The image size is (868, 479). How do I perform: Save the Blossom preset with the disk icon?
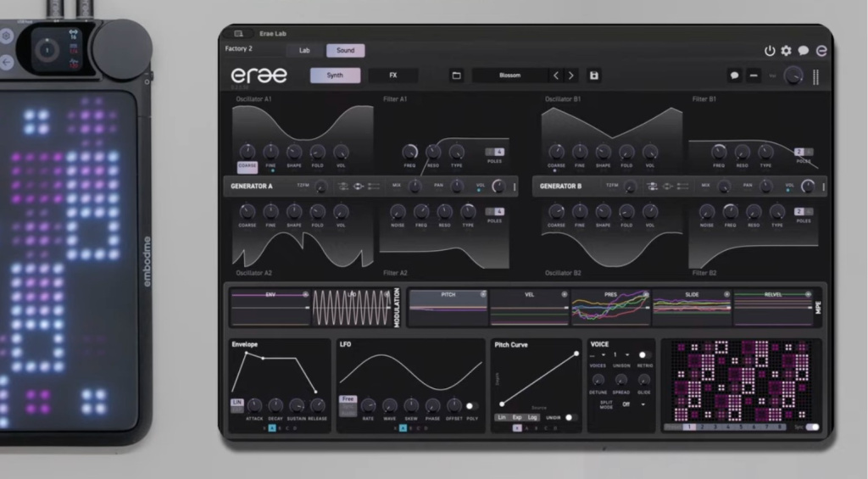[x=594, y=75]
